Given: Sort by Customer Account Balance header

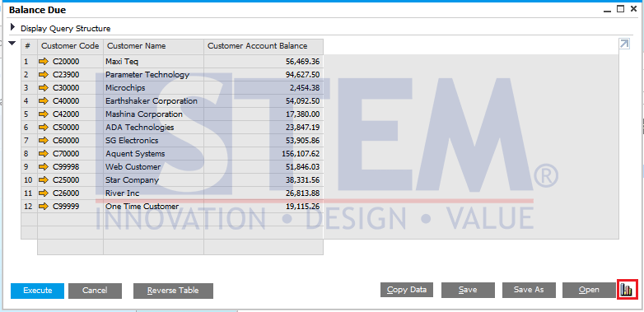Looking at the screenshot, I should tap(264, 46).
